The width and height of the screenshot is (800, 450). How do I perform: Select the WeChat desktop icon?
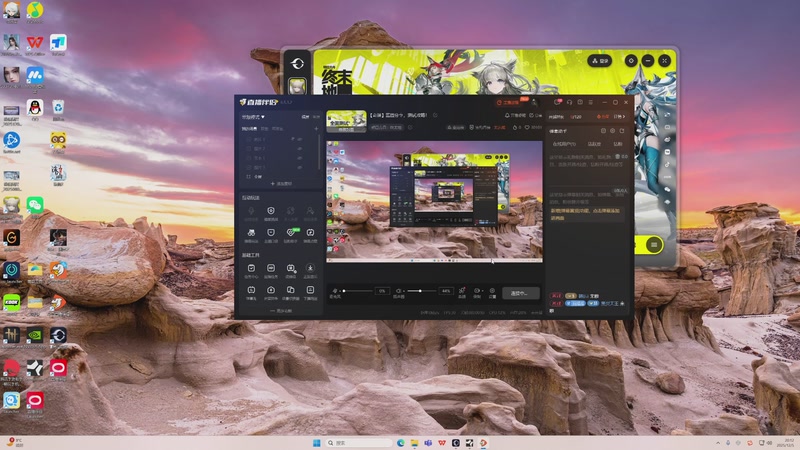(x=35, y=206)
